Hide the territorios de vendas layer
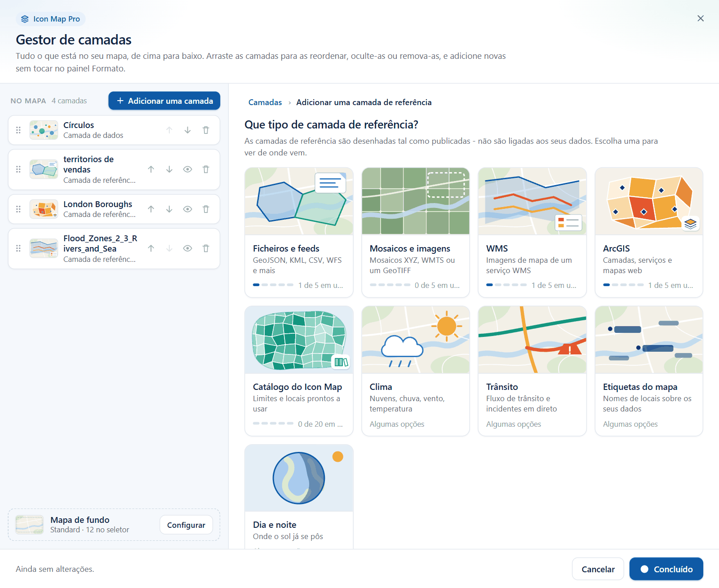This screenshot has width=719, height=588. tap(188, 169)
